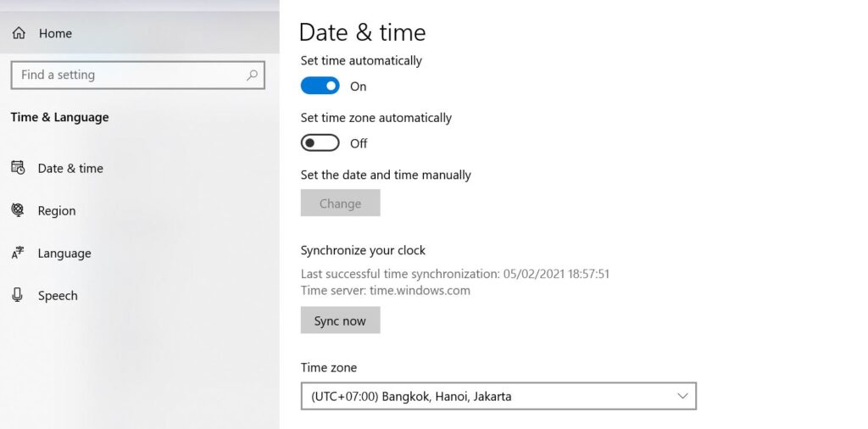868x429 pixels.
Task: Enable Set time zone automatically switch
Action: (x=320, y=143)
